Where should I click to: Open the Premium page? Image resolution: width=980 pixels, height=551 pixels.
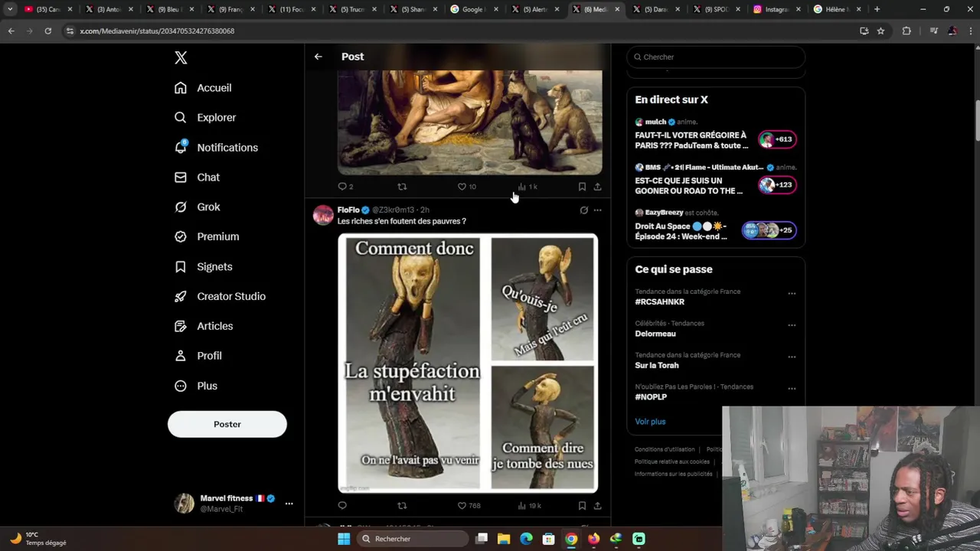[x=207, y=237]
